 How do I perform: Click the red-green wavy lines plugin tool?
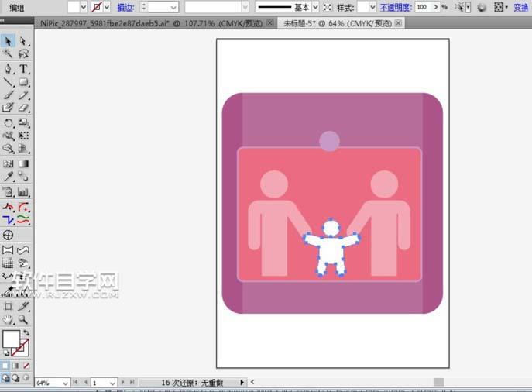[23, 219]
